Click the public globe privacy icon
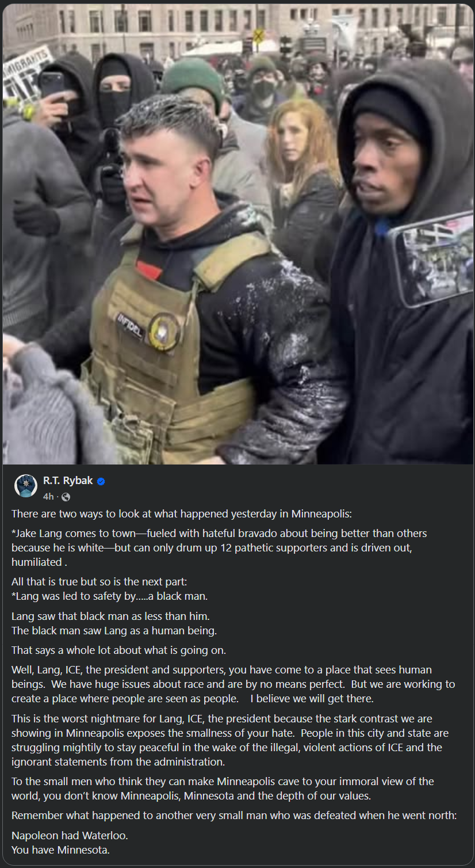The height and width of the screenshot is (868, 475). point(66,497)
